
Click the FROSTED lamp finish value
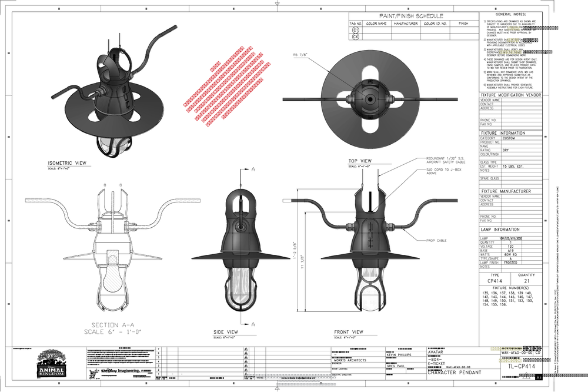[x=510, y=263]
